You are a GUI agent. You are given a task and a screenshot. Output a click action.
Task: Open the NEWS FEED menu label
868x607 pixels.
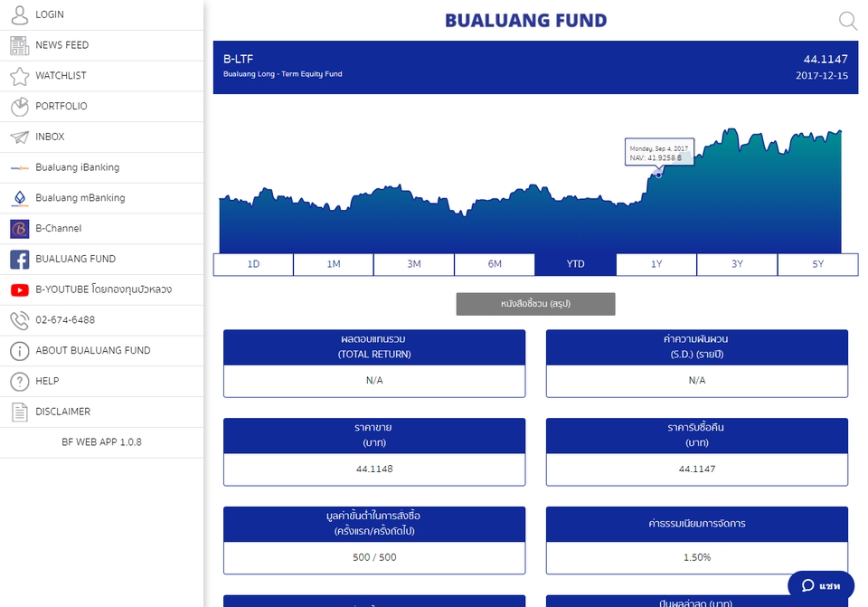coord(62,45)
